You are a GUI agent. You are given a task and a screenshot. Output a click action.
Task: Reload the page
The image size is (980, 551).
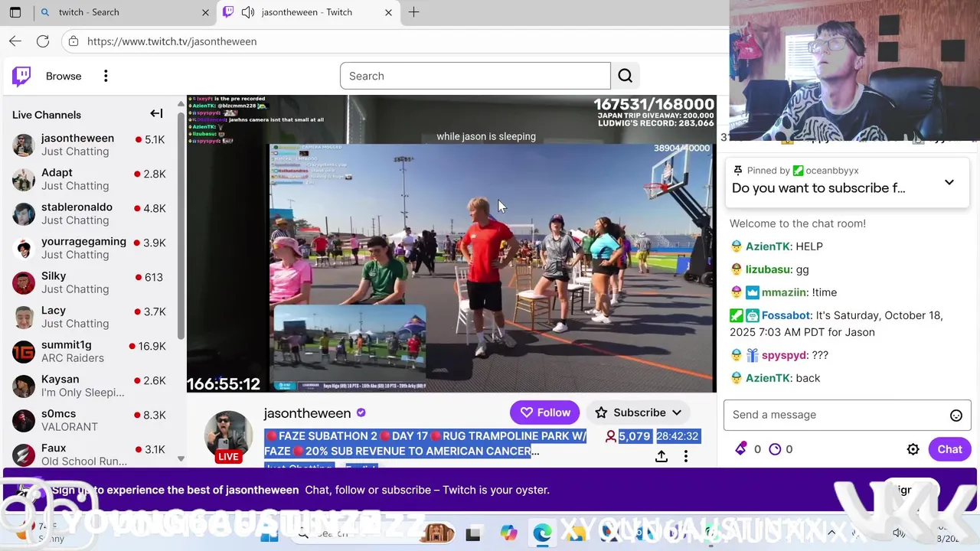click(43, 41)
